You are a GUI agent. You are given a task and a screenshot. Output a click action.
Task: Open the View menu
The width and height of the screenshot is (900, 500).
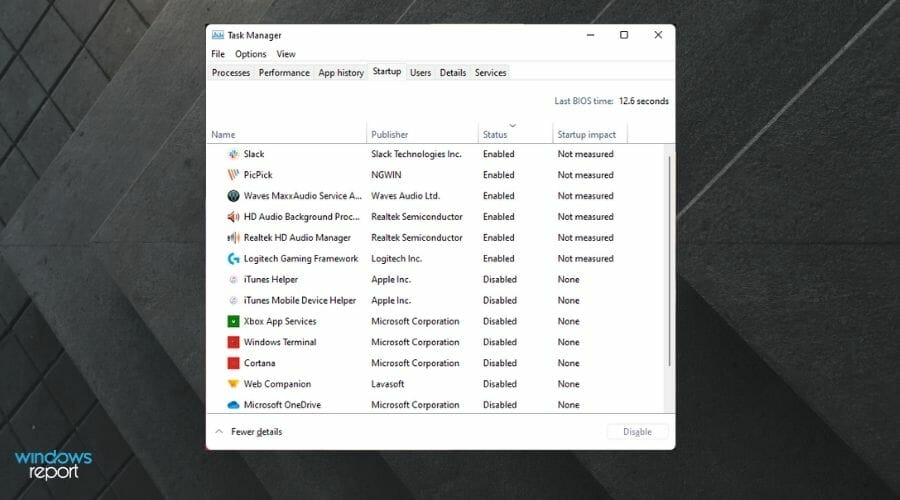(286, 54)
